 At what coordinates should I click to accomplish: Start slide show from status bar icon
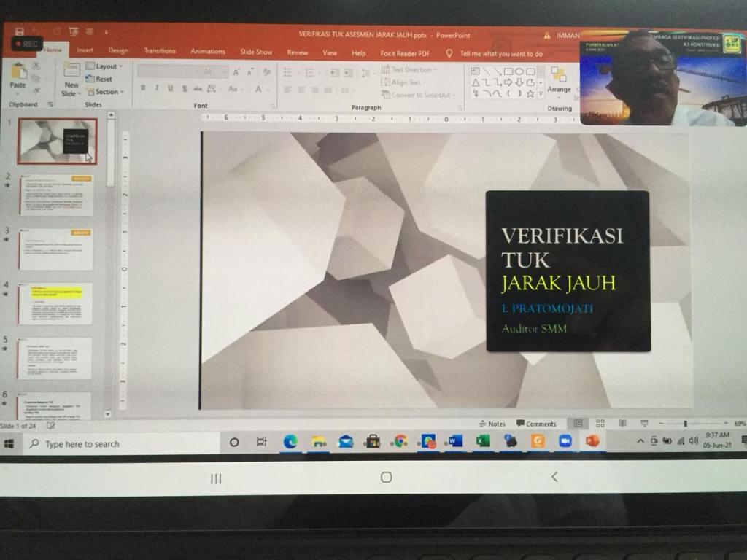tap(644, 423)
